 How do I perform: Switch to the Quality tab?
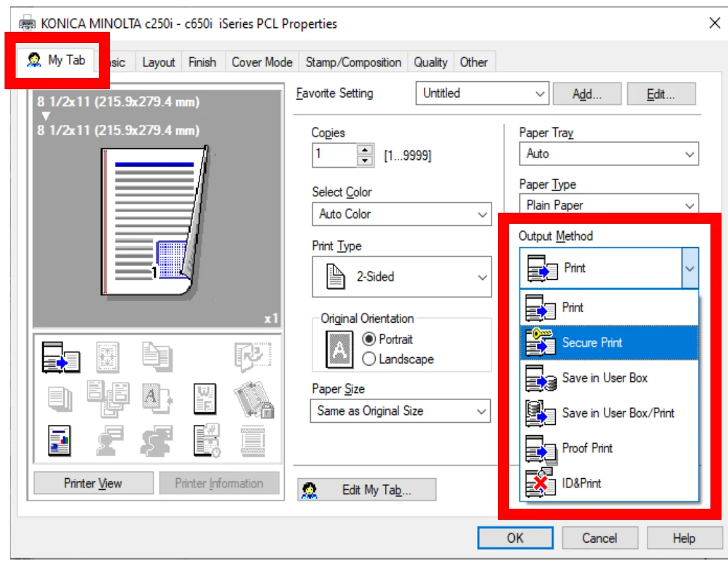click(430, 62)
